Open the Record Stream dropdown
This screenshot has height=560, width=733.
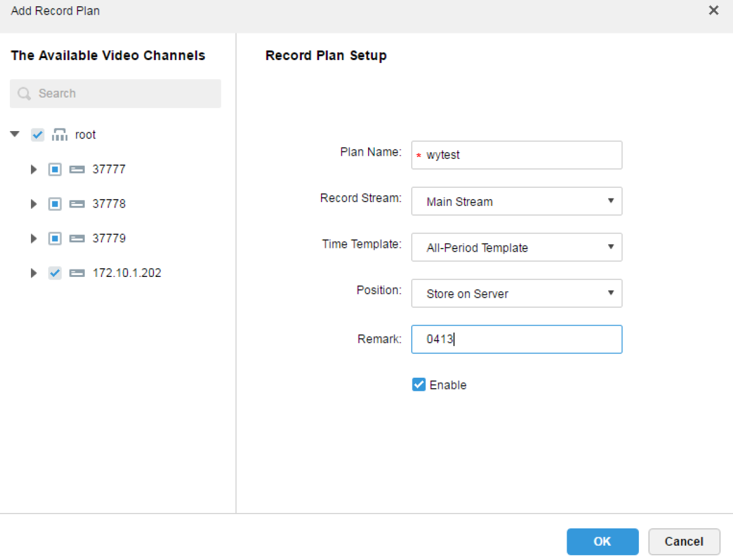tap(517, 202)
